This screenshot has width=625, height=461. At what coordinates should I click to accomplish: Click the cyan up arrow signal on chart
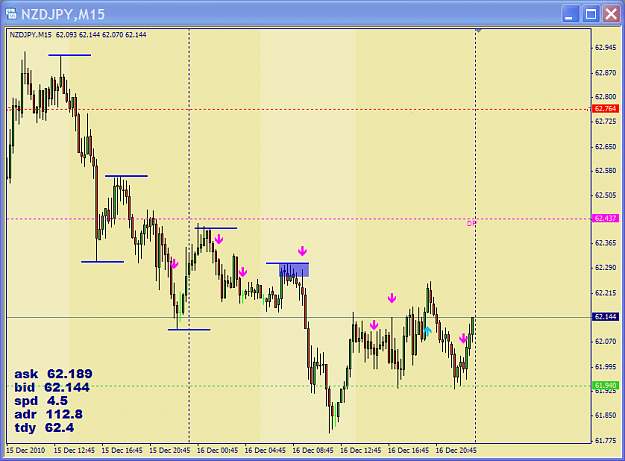click(x=427, y=331)
